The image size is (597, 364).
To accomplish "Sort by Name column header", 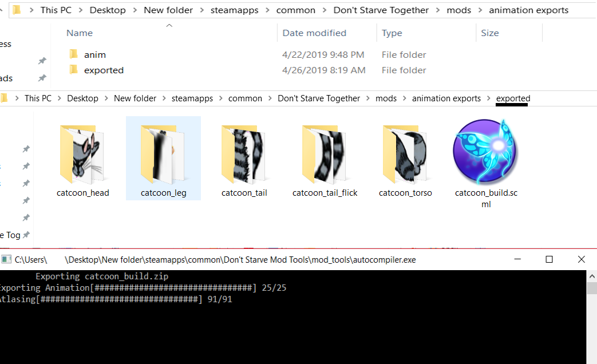I will pyautogui.click(x=79, y=33).
